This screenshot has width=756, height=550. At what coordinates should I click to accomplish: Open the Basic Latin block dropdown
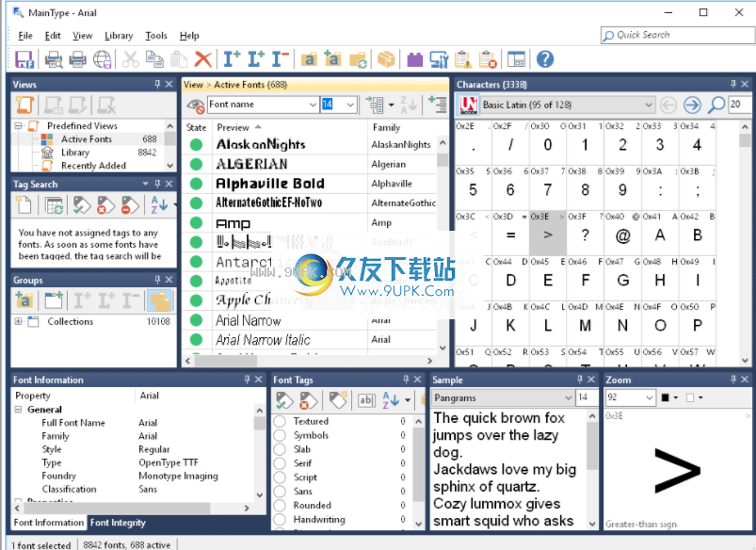pos(649,105)
